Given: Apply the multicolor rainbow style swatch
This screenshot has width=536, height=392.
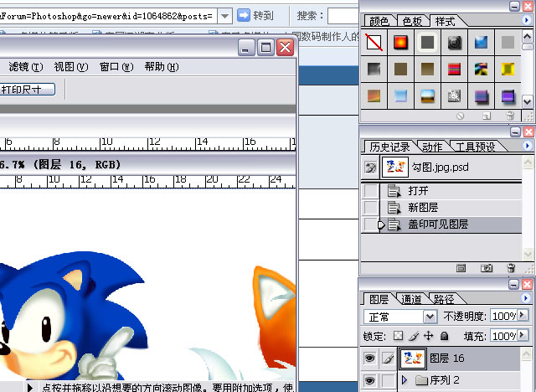Looking at the screenshot, I should click(481, 69).
